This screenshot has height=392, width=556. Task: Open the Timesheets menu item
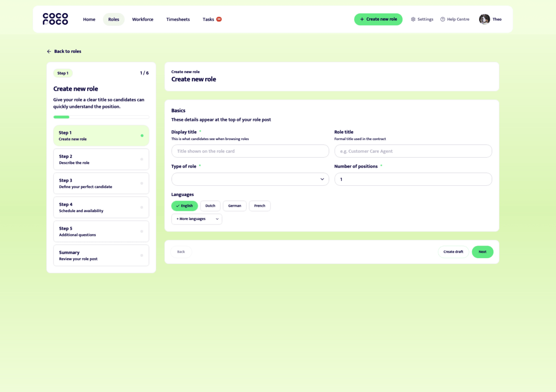tap(178, 19)
